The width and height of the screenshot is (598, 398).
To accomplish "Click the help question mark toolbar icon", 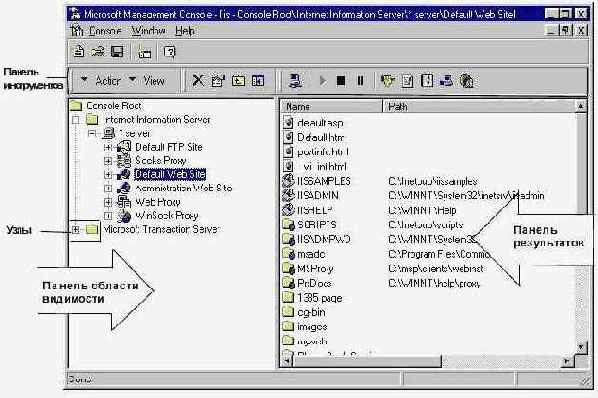I will tap(170, 51).
